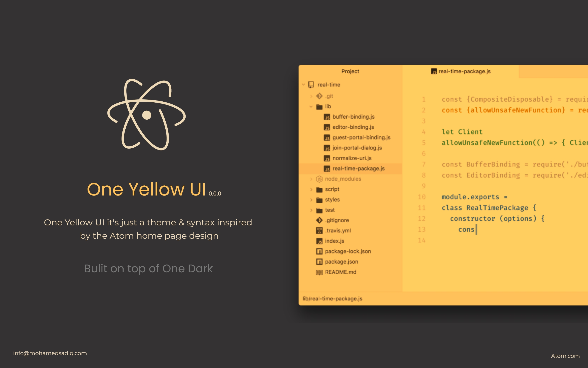Viewport: 588px width, 368px height.
Task: Click the .gitignore git icon
Action: [319, 221]
